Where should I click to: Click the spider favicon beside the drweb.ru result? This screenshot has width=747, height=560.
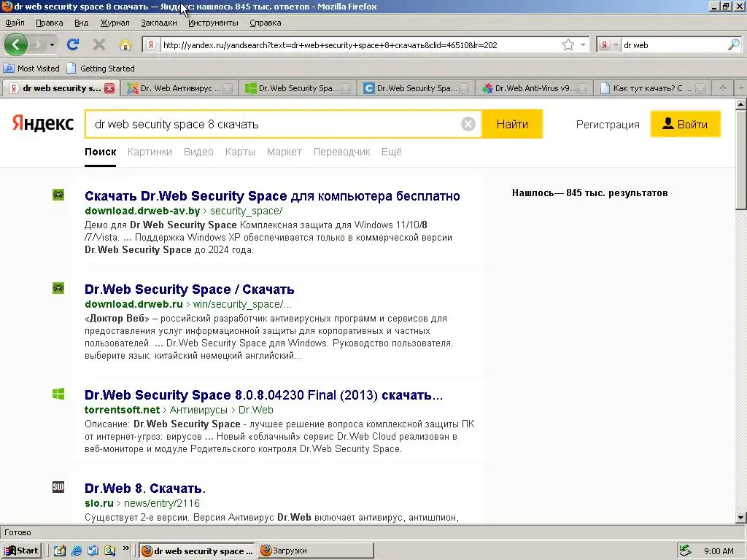point(58,288)
